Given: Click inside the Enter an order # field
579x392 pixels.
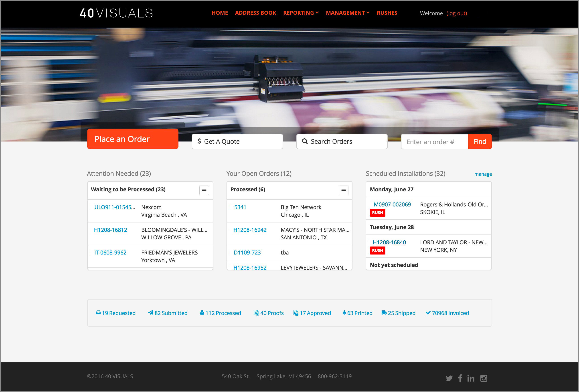Looking at the screenshot, I should pos(435,141).
